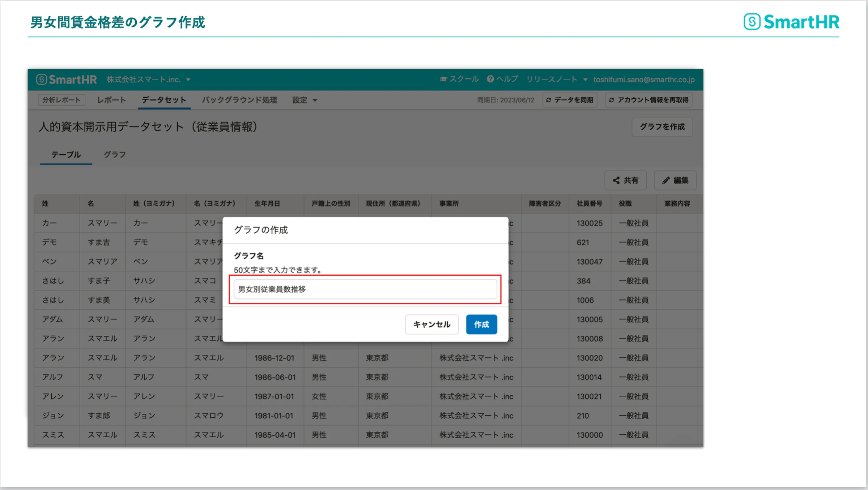868x490 pixels.
Task: Click the 障害者区分 column header
Action: [545, 203]
